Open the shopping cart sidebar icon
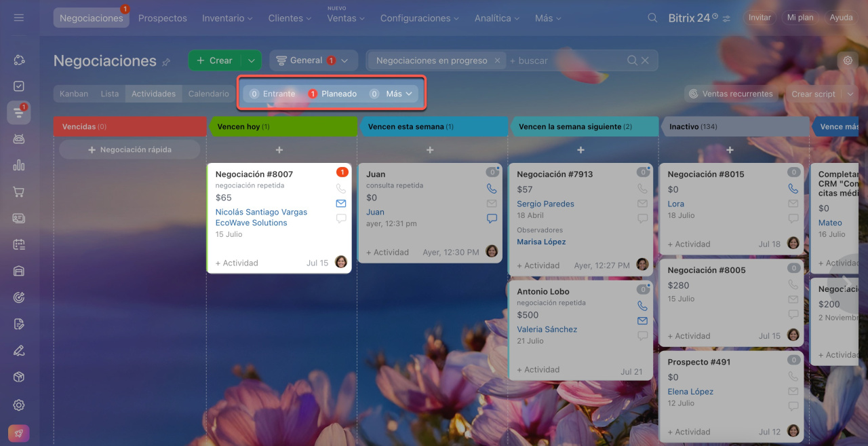This screenshot has height=446, width=868. tap(19, 191)
